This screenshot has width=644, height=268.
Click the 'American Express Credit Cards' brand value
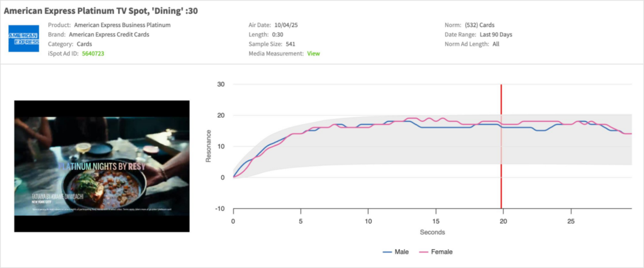[x=109, y=35]
